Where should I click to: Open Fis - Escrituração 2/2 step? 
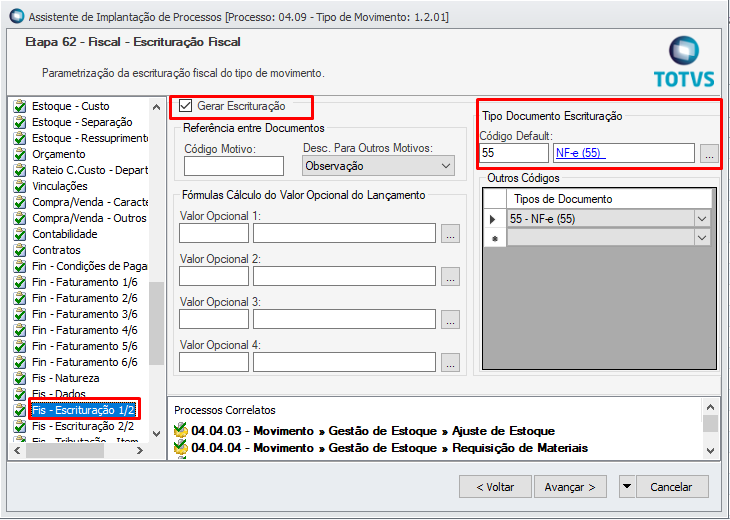pos(83,426)
